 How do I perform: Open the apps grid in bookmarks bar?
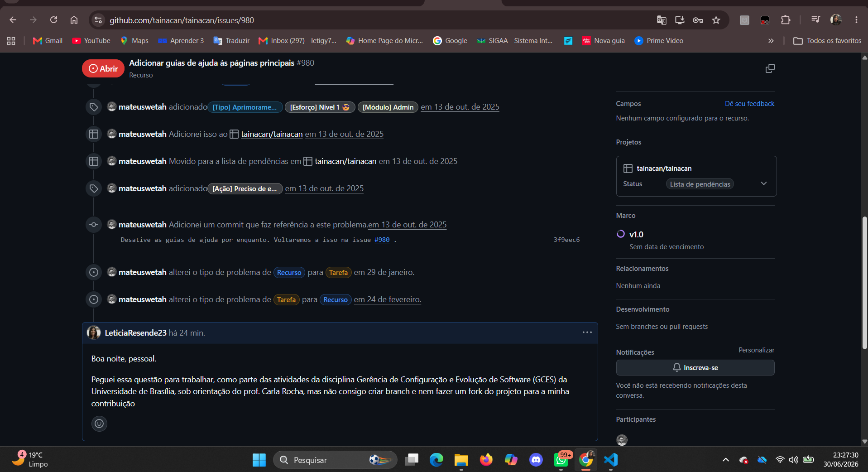11,41
